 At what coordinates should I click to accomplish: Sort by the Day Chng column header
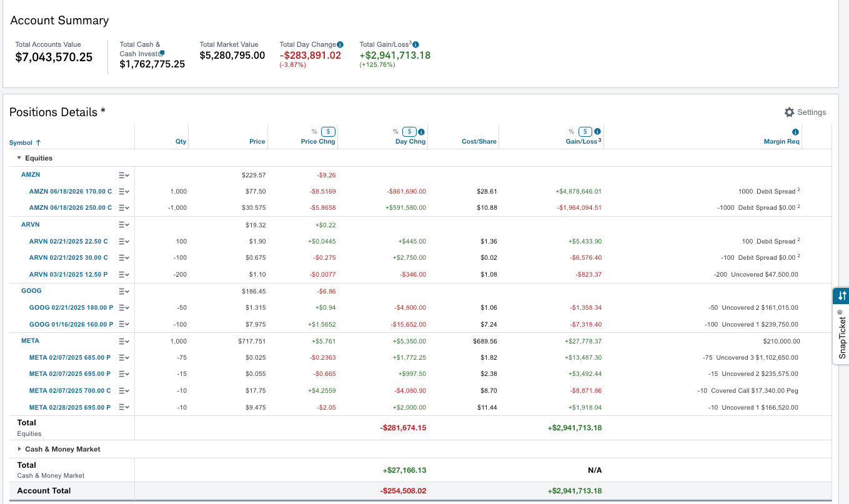[x=410, y=142]
